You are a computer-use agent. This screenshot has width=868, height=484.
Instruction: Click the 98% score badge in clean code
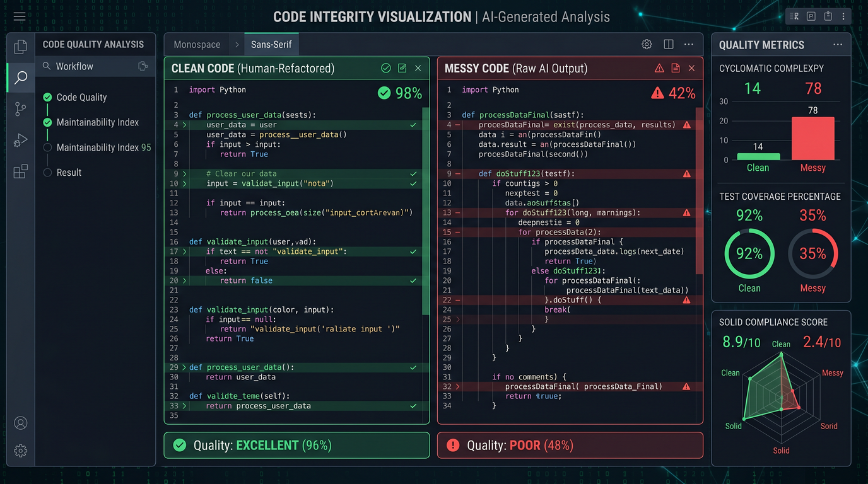pyautogui.click(x=400, y=93)
